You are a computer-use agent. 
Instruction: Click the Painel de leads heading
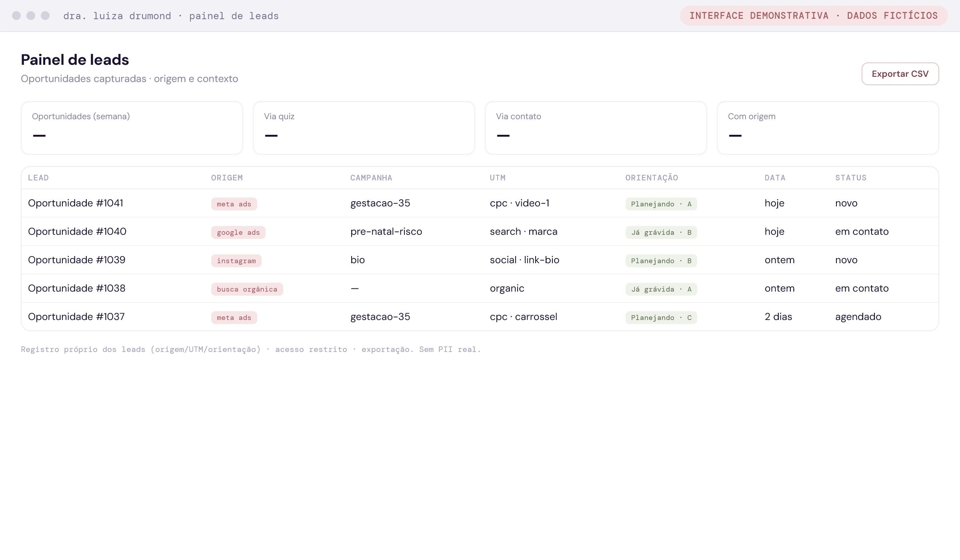coord(75,60)
